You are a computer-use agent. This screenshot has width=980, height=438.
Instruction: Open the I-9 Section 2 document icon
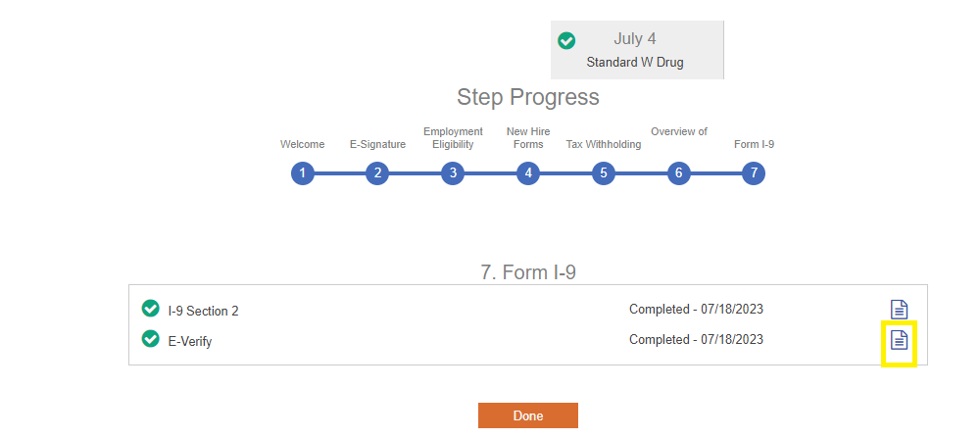pos(899,310)
